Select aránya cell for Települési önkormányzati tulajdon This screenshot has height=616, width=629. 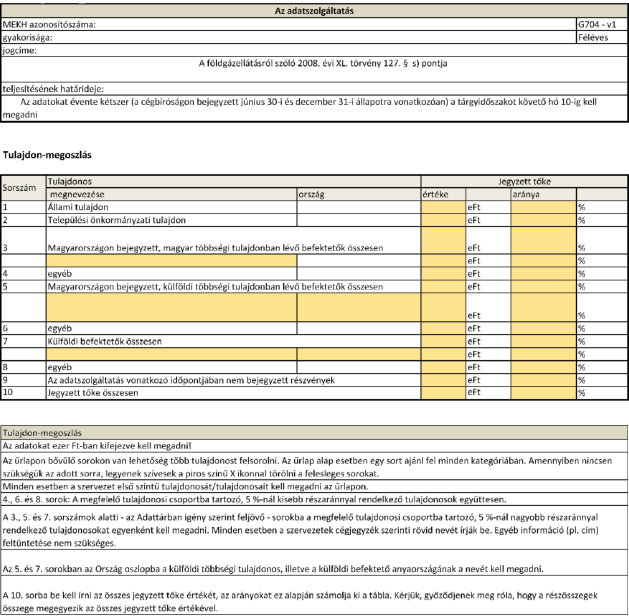pyautogui.click(x=544, y=220)
